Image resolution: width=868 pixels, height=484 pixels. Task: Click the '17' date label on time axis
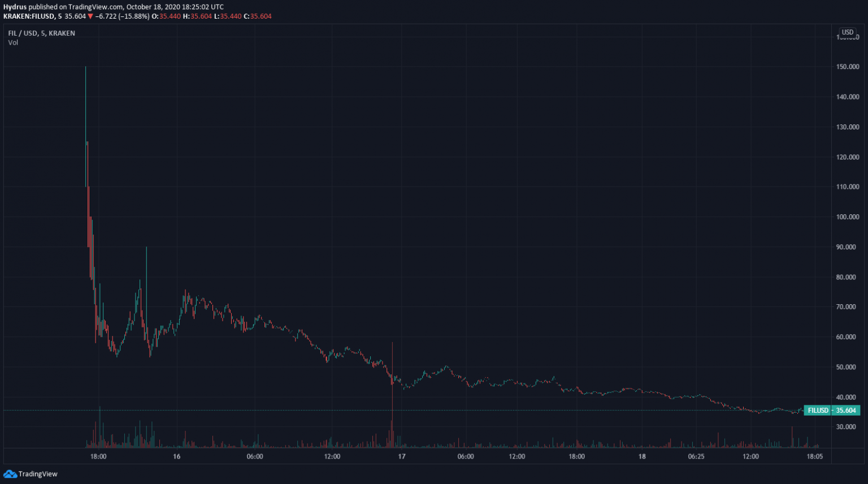[x=402, y=456]
